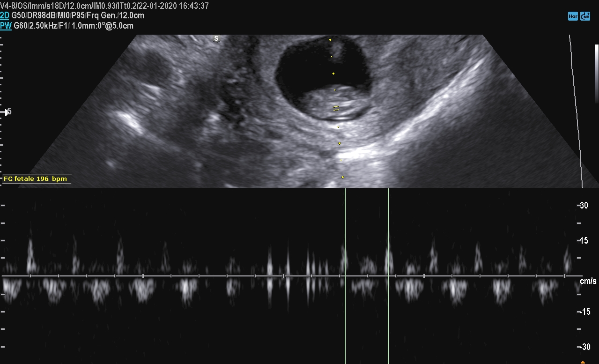Click the Doppler sample gate marker
599x364 pixels.
pyautogui.click(x=336, y=108)
